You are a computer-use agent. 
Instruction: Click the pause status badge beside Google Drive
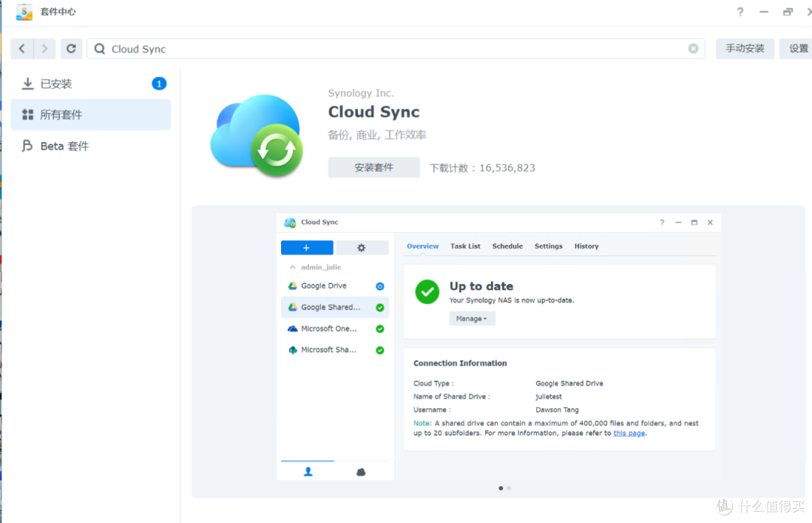click(380, 286)
